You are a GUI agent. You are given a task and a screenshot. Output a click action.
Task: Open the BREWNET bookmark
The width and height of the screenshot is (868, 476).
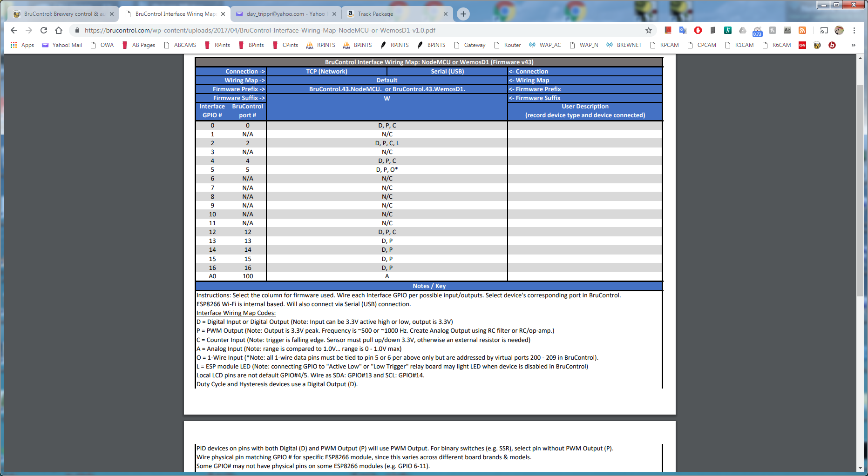click(624, 45)
